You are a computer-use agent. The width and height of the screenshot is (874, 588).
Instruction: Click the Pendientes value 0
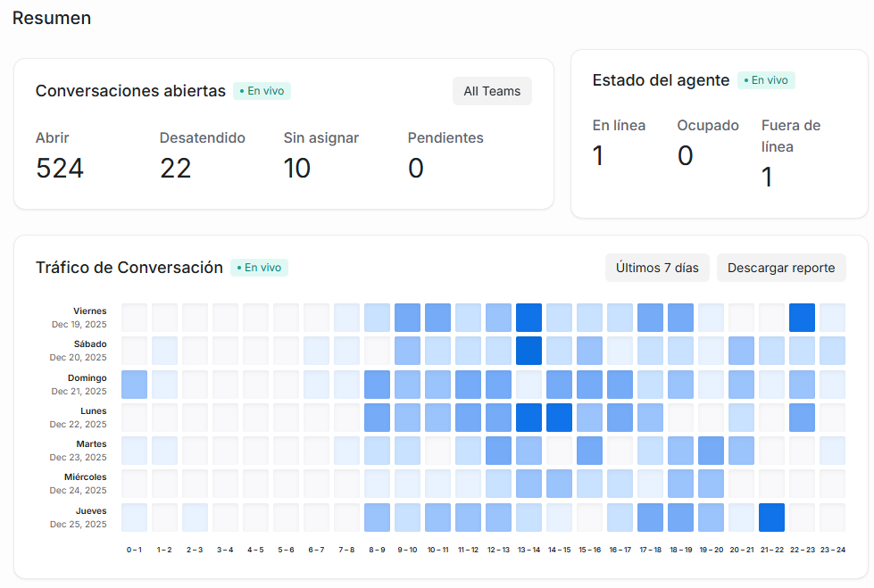tap(415, 168)
